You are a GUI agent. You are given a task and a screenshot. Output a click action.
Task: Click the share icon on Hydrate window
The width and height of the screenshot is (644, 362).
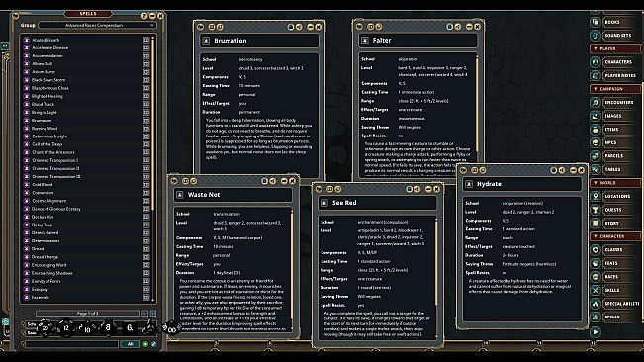562,170
